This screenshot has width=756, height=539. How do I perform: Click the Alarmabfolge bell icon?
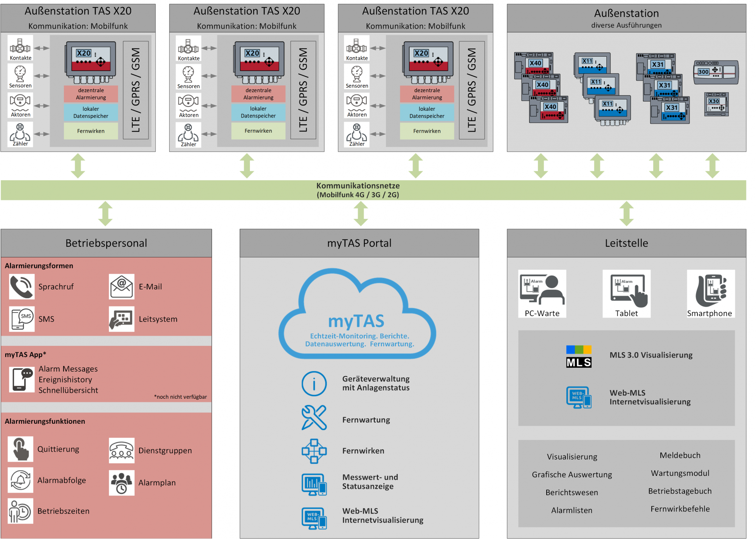20,480
